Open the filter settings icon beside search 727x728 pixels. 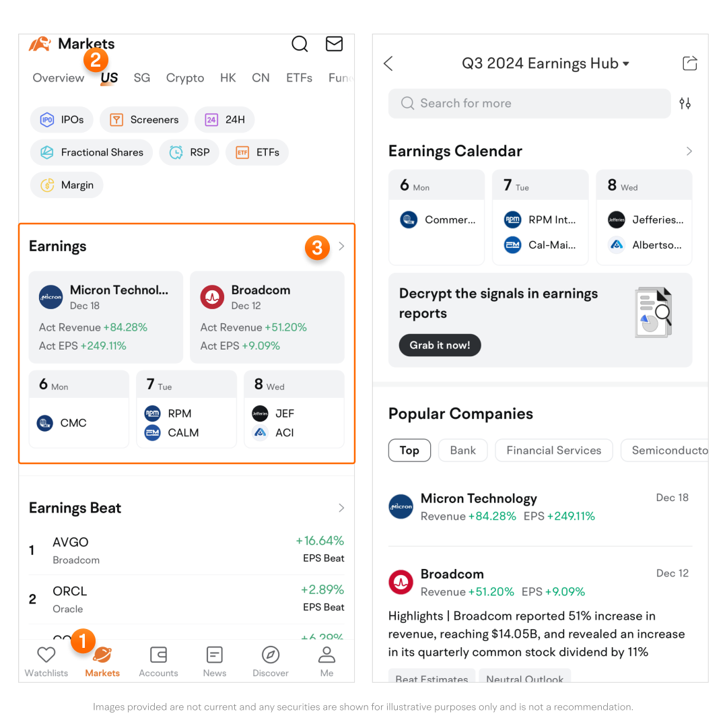point(685,104)
